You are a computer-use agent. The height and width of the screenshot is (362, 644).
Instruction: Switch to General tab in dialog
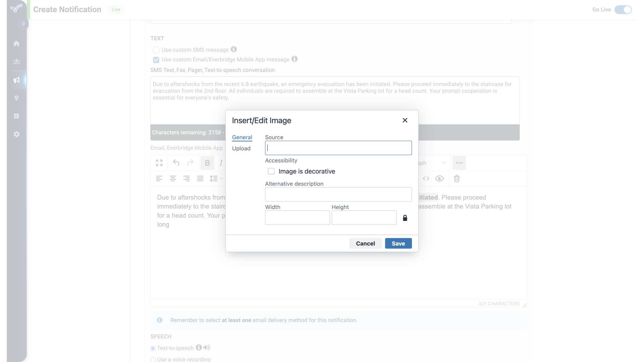242,137
